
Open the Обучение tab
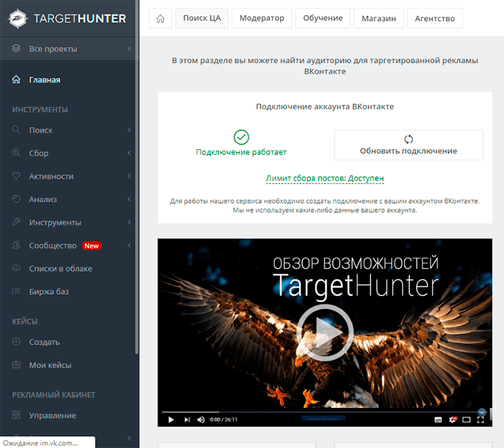click(x=323, y=18)
